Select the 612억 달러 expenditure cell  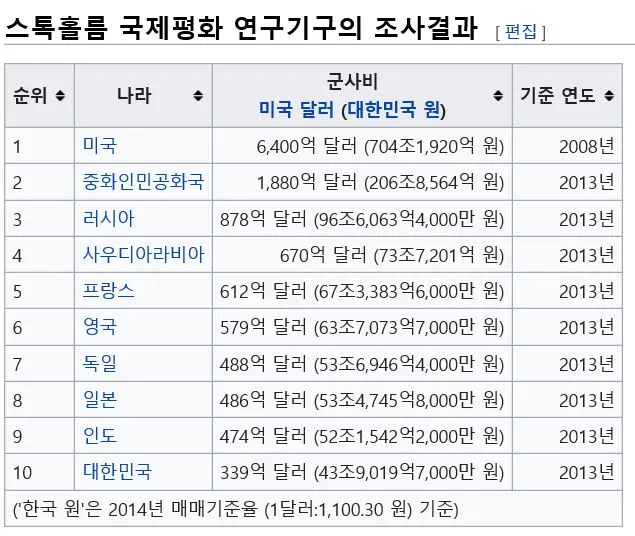(x=362, y=291)
